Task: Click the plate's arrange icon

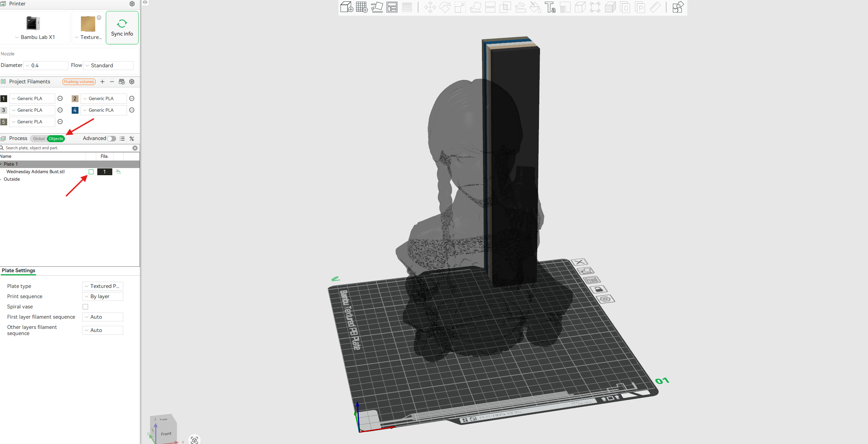Action: [592, 280]
